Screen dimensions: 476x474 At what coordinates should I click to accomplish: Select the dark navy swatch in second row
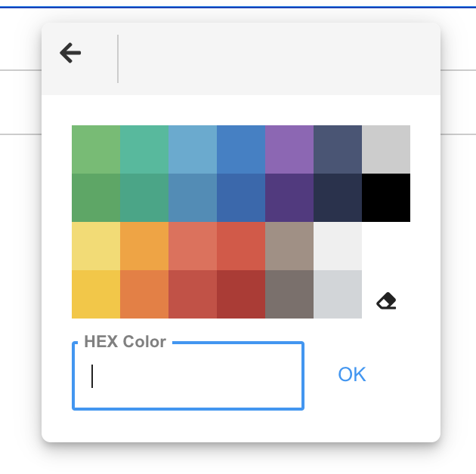338,198
